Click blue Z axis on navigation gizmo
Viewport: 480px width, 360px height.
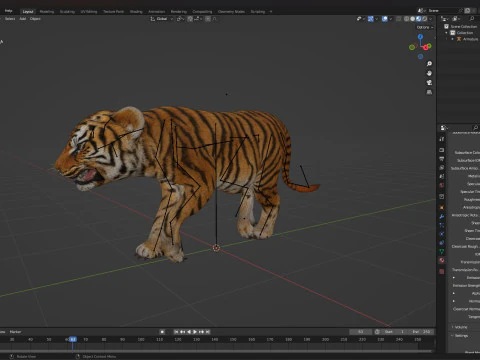tap(420, 37)
